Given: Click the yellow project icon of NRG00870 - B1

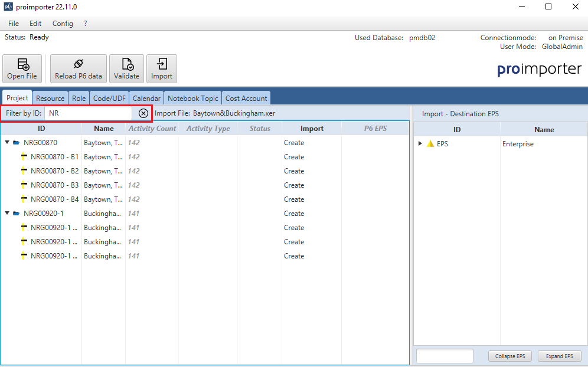Looking at the screenshot, I should [24, 157].
